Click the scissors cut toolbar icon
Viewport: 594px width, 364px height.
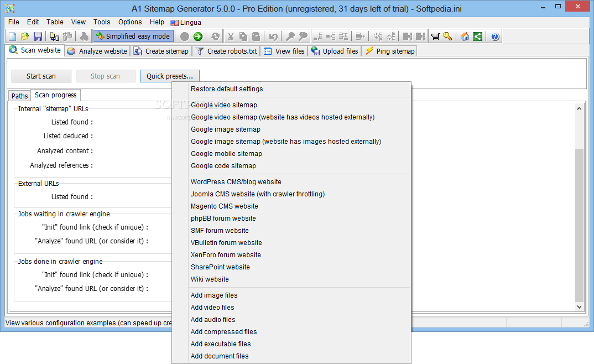pos(230,37)
